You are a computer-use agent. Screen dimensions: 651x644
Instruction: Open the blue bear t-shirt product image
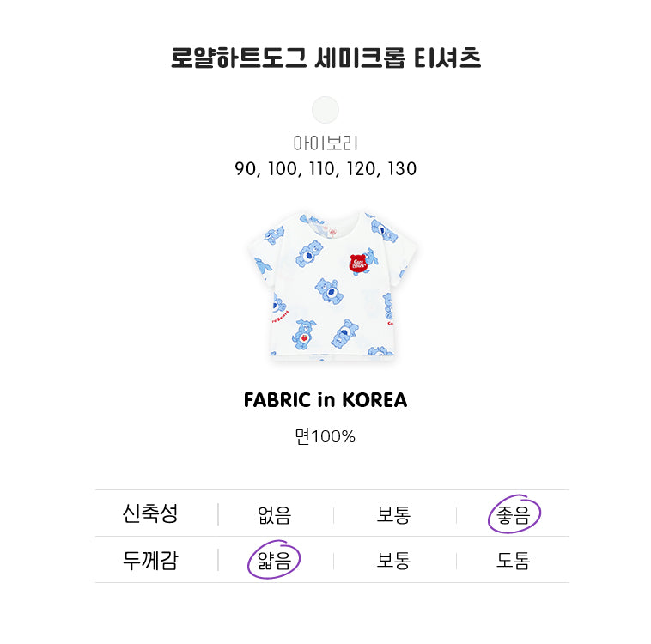tap(325, 283)
